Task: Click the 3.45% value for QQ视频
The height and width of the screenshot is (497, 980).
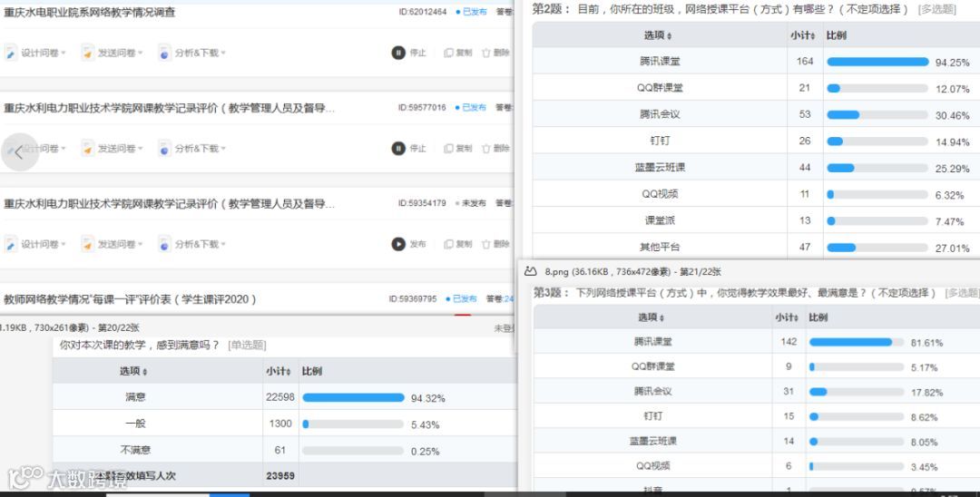Action: click(925, 467)
